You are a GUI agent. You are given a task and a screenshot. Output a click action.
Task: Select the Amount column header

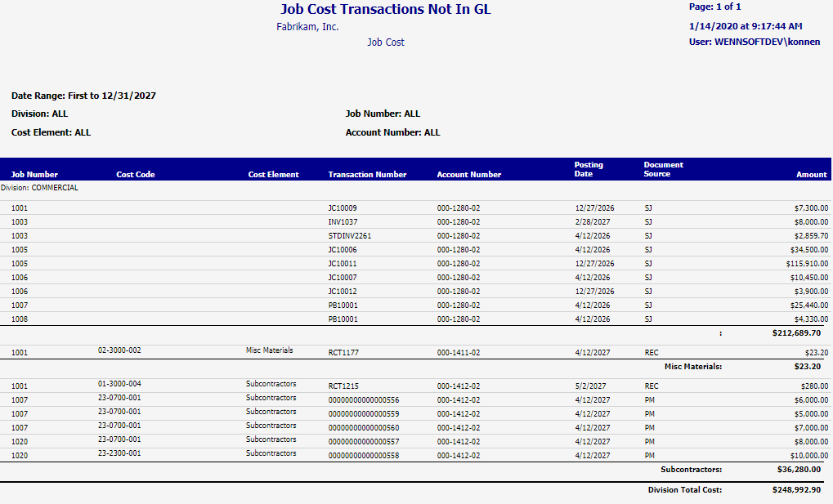812,174
